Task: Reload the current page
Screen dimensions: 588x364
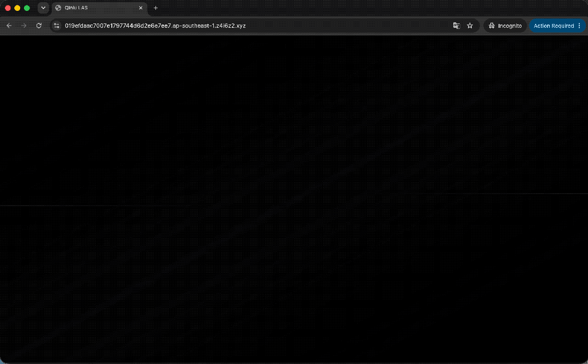Action: click(x=39, y=26)
